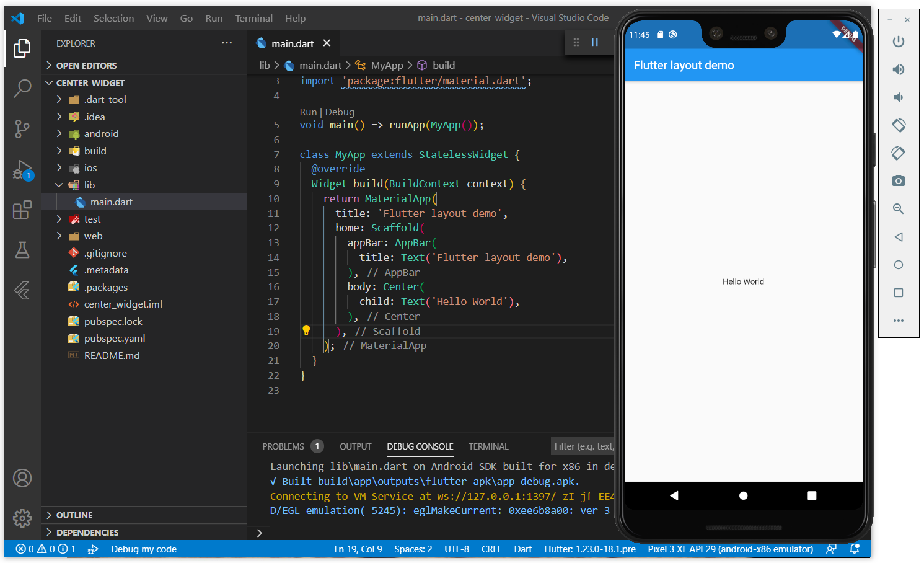
Task: Click errors and warnings count in status bar
Action: 46,549
